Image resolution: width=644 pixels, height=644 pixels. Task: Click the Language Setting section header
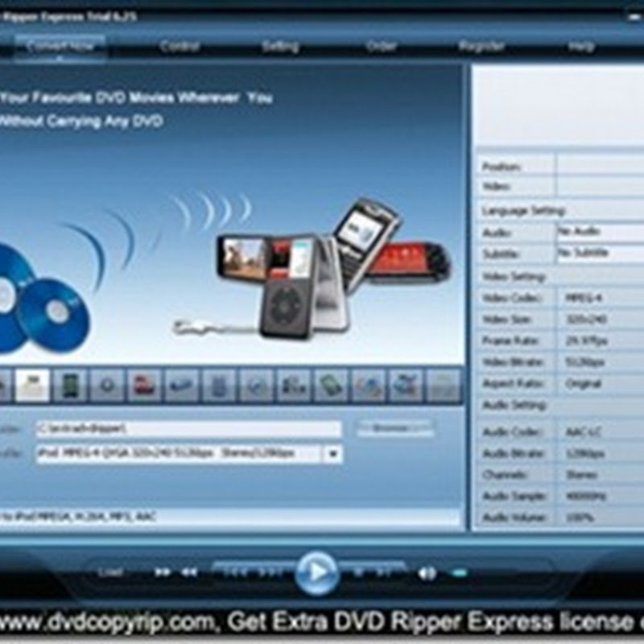point(524,211)
